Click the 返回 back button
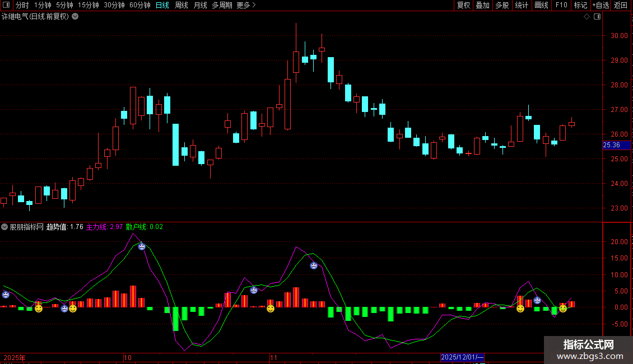The image size is (633, 364). point(621,5)
